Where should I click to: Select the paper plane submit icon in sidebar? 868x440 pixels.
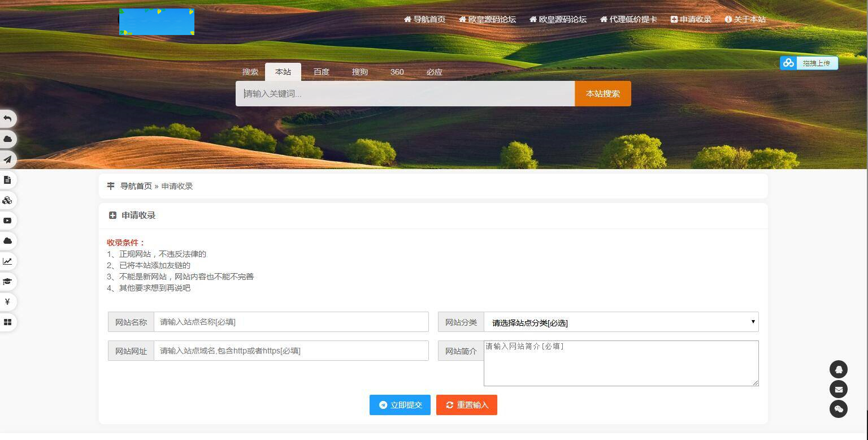pos(7,159)
